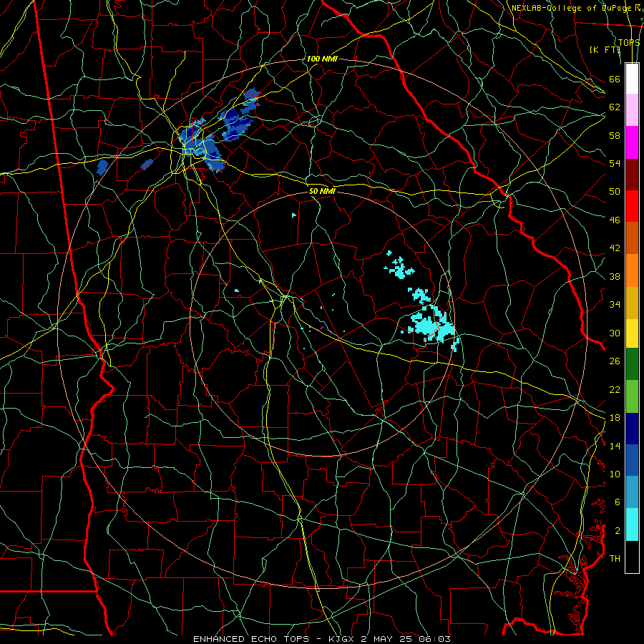The image size is (644, 644).
Task: Click the "50" scale label
Action: [x=615, y=192]
